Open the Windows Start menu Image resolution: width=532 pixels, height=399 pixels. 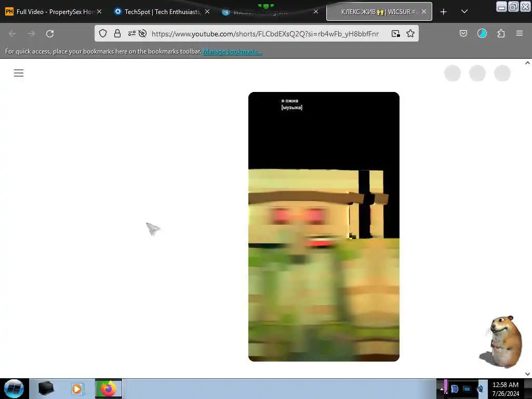point(14,389)
